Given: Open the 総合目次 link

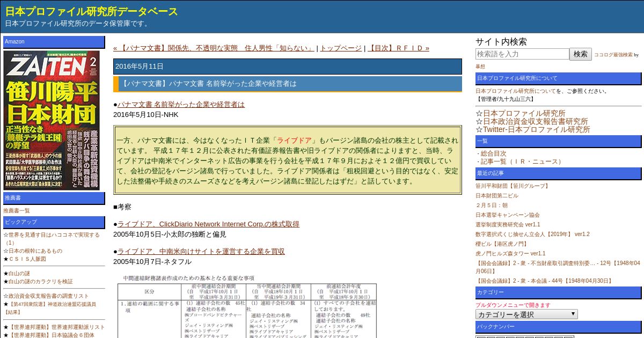Looking at the screenshot, I should click(x=493, y=153).
